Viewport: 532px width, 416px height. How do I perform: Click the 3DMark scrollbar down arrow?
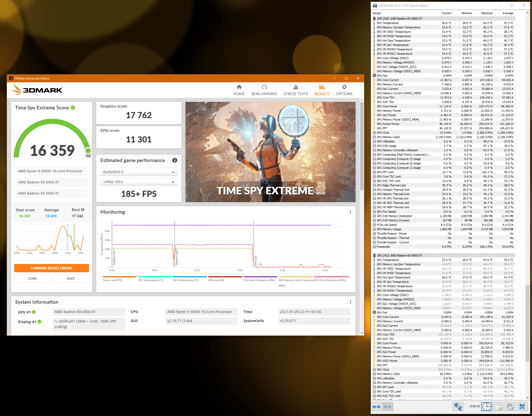coord(362,333)
